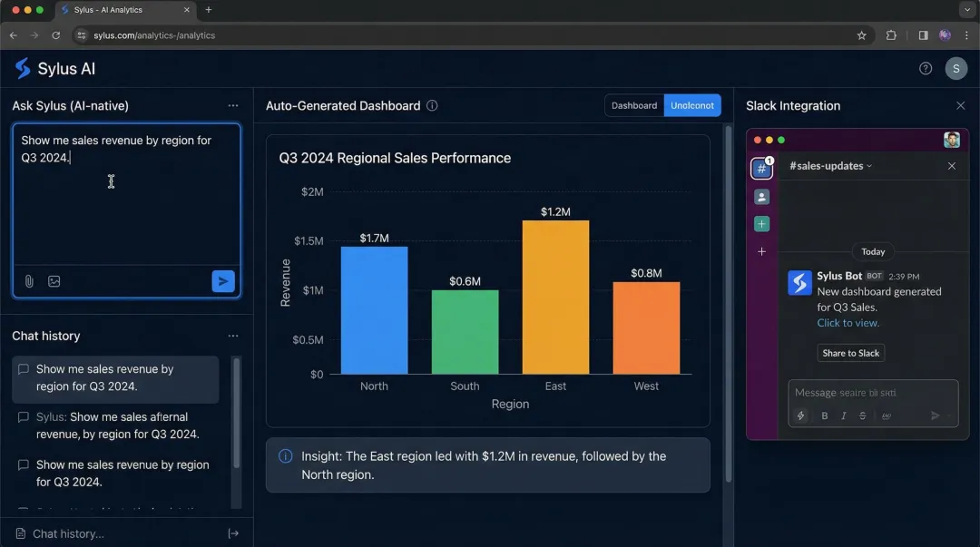Toggle strikethrough formatting in Slack composer

click(x=862, y=415)
